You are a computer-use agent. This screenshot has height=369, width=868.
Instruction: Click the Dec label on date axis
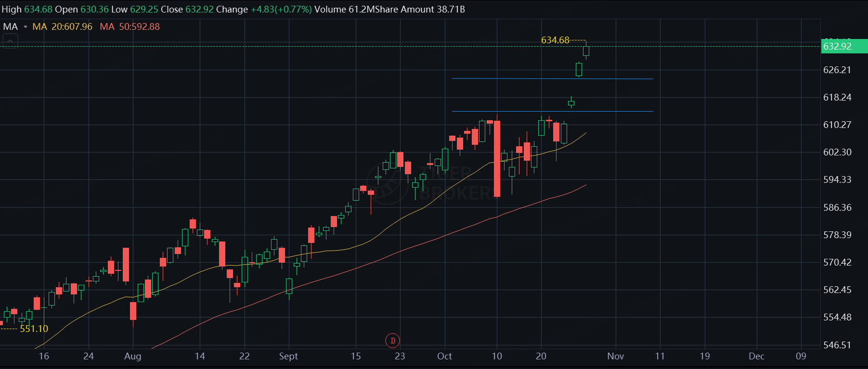click(x=756, y=356)
